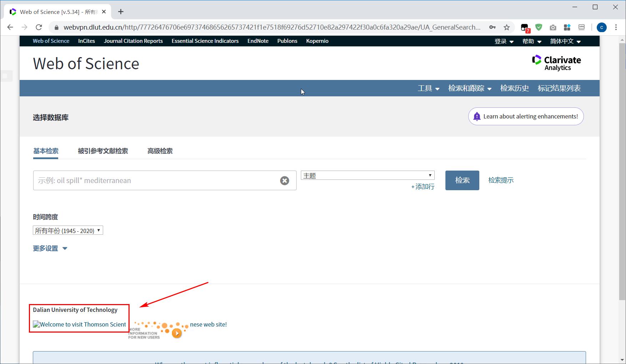The width and height of the screenshot is (626, 364).
Task: Click the browser forward arrow
Action: (25, 27)
